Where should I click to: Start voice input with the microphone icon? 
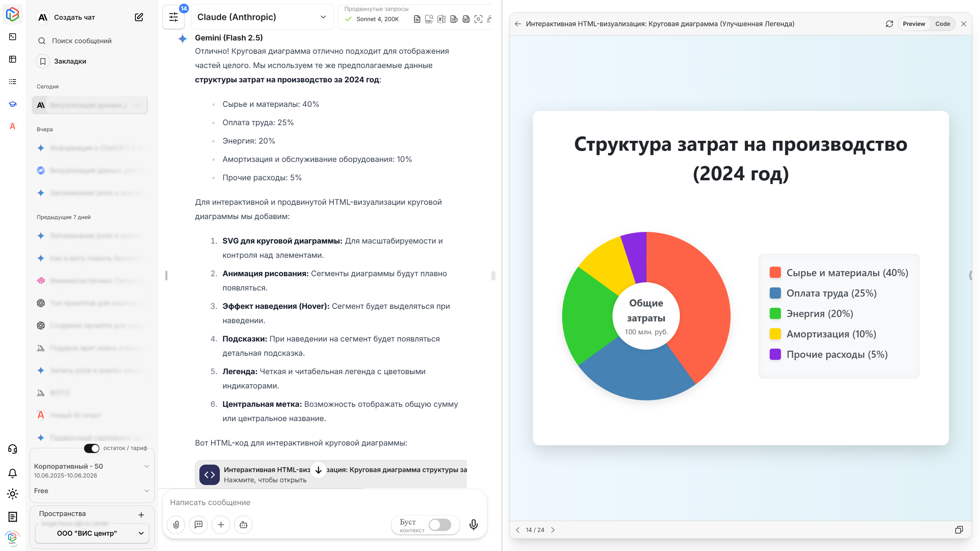[474, 524]
